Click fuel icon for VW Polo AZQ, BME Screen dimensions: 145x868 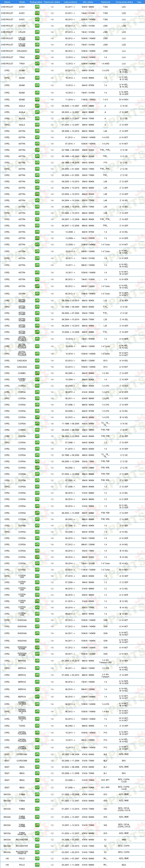(x=37, y=859)
